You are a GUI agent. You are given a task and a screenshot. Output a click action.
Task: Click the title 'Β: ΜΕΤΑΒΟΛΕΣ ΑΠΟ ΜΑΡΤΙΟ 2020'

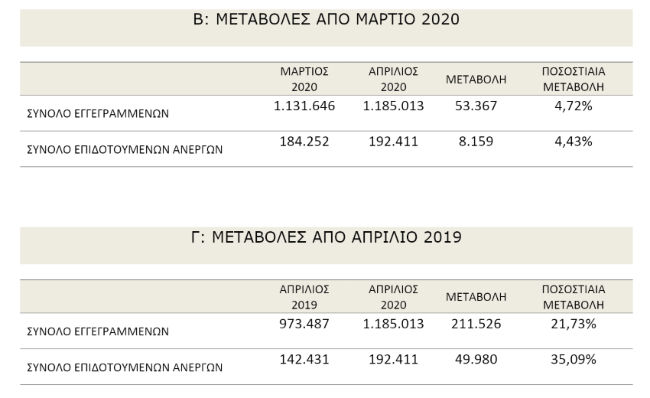[326, 19]
